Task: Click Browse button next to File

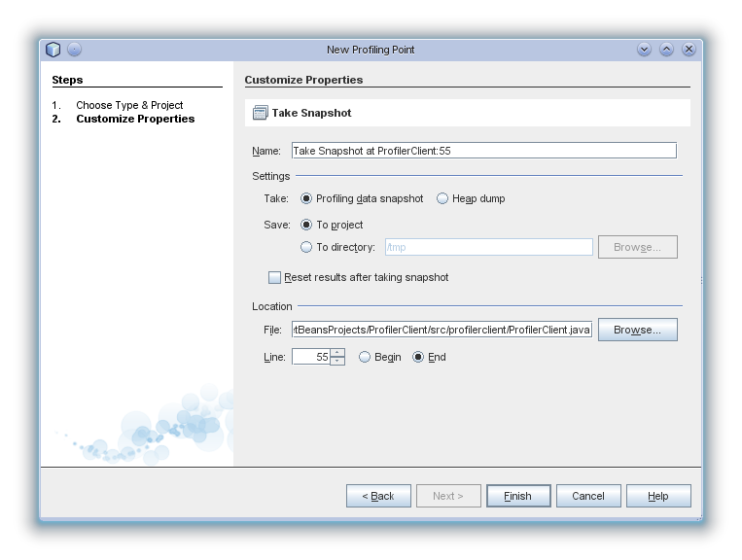Action: 637,330
